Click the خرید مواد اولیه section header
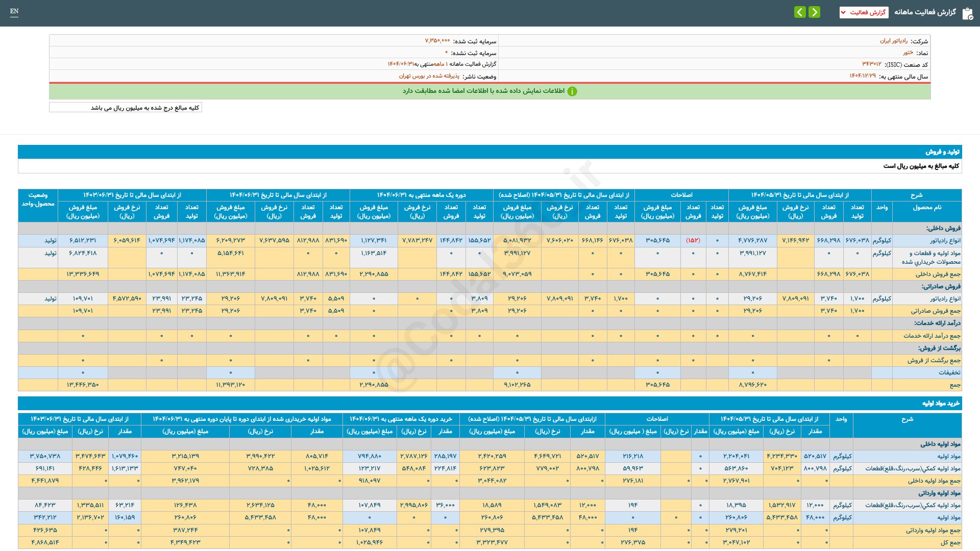980x551 pixels. tap(940, 403)
